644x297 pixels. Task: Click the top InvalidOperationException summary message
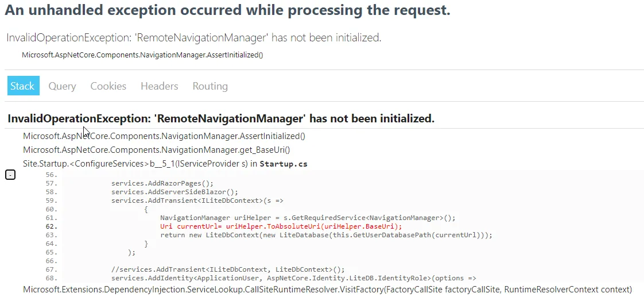coord(193,38)
